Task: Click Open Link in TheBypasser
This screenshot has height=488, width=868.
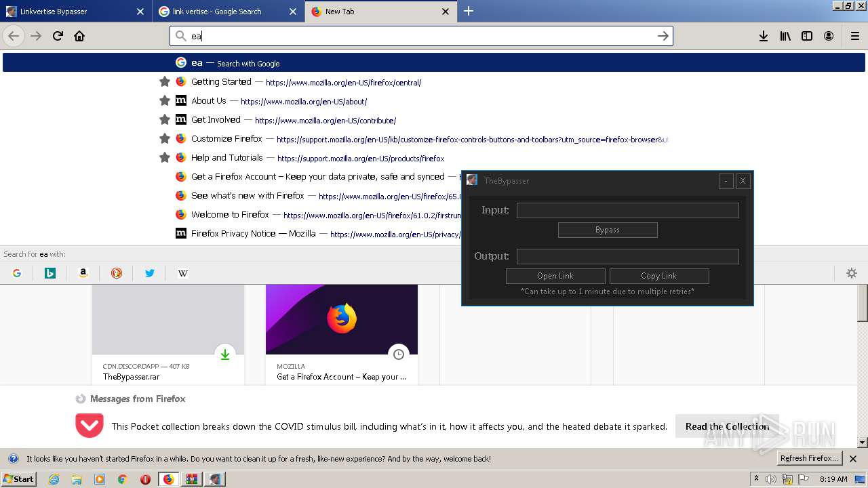Action: pyautogui.click(x=555, y=276)
